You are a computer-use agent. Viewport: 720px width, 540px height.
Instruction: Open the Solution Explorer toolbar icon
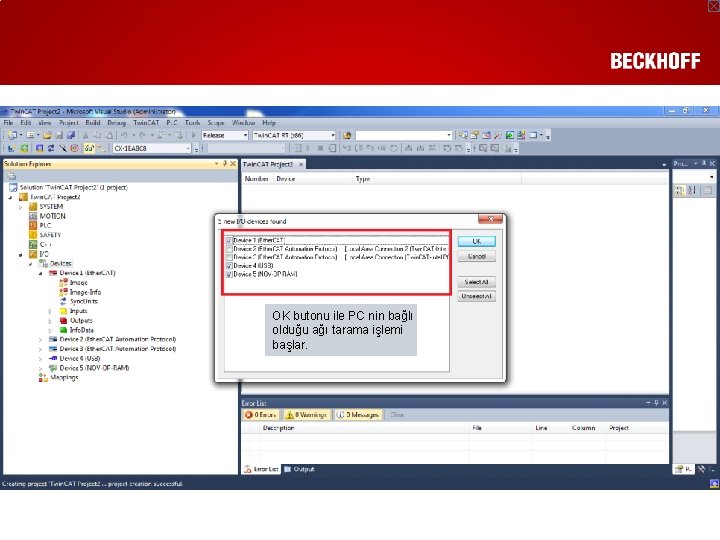tap(463, 135)
